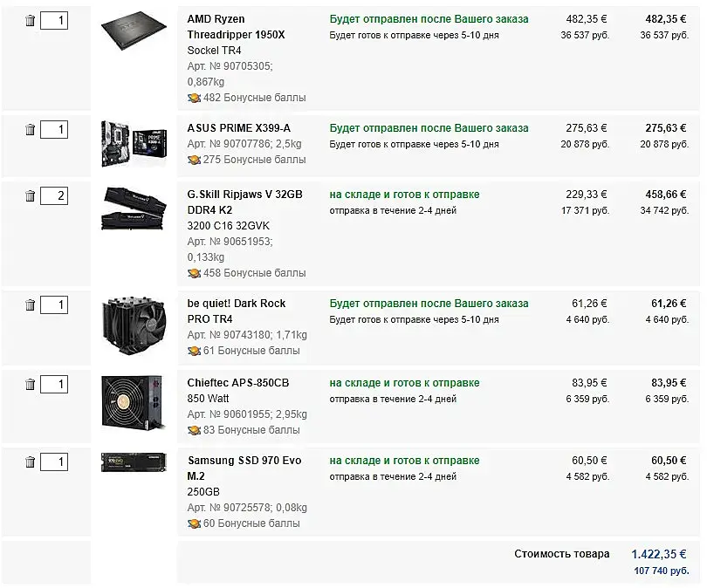
Task: Open be quiet! Dark Rock PRO link
Action: pyautogui.click(x=236, y=311)
